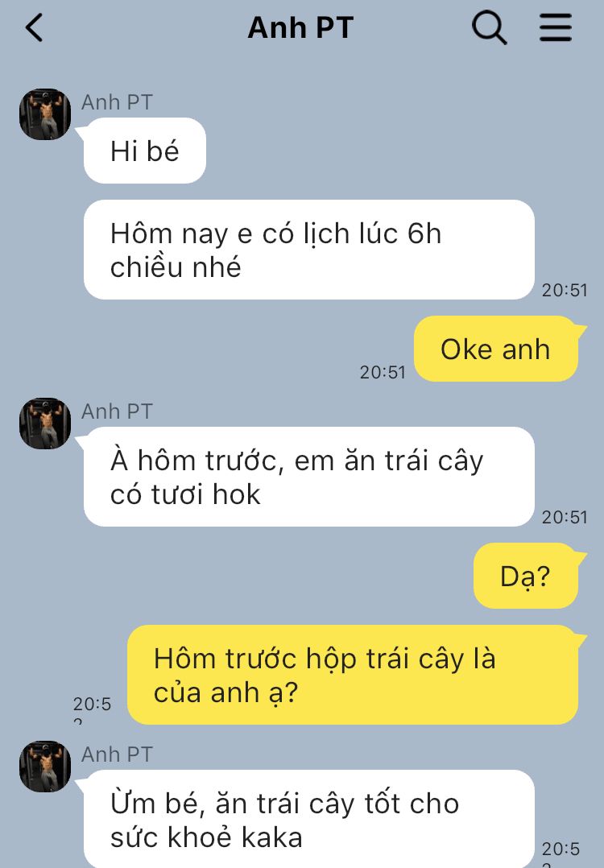Go back using the left chevron

tap(35, 27)
